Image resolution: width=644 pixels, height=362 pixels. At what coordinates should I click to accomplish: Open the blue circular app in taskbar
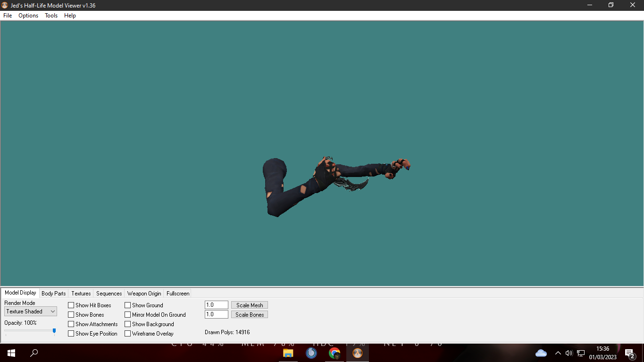tap(311, 353)
